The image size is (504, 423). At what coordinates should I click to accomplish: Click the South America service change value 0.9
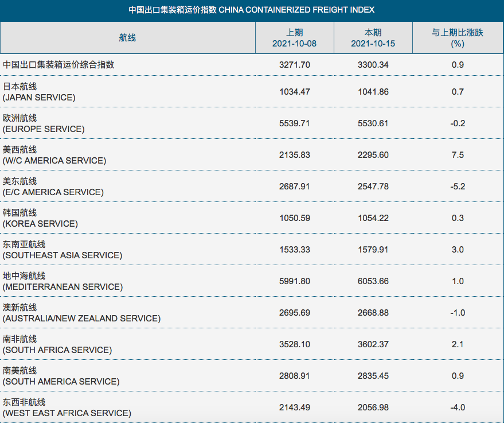pos(458,375)
